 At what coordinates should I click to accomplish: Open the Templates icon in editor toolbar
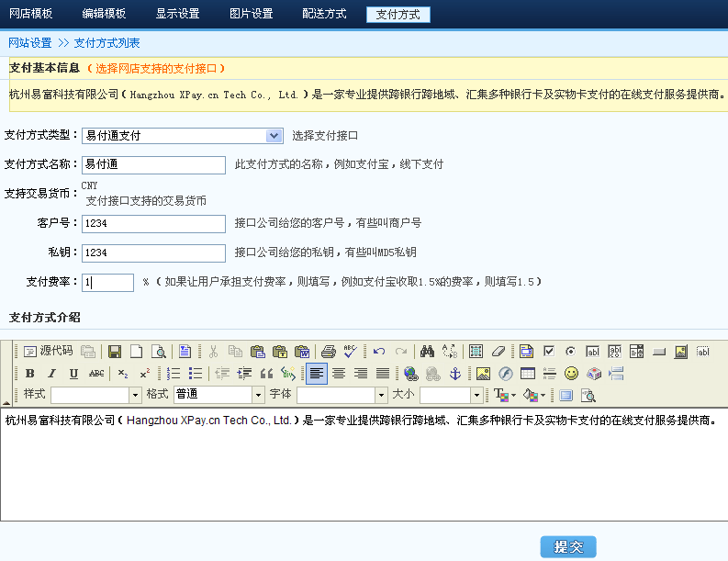185,352
